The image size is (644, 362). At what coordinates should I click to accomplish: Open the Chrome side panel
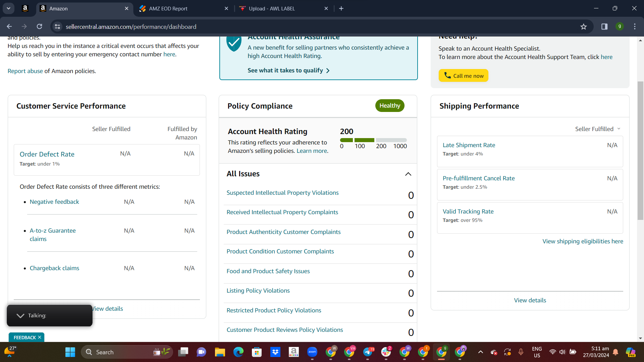pyautogui.click(x=604, y=26)
